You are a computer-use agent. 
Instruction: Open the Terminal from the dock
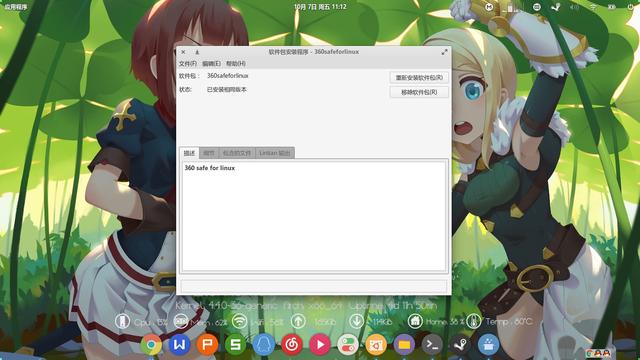point(432,345)
